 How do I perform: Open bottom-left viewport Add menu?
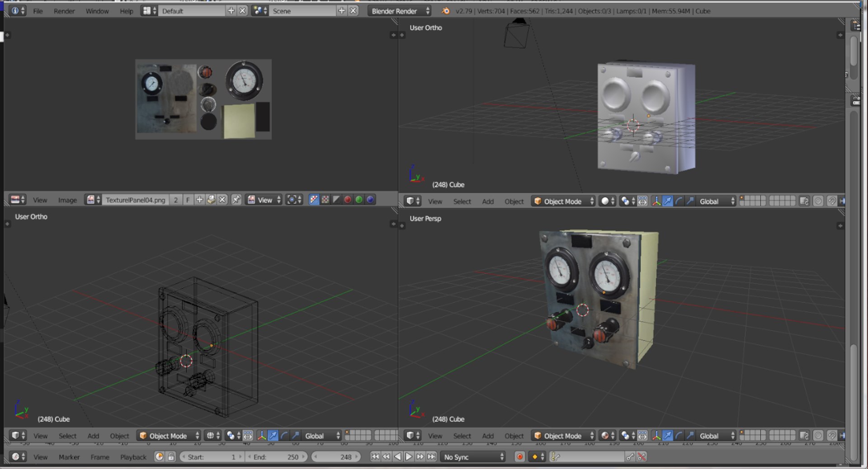(x=93, y=436)
